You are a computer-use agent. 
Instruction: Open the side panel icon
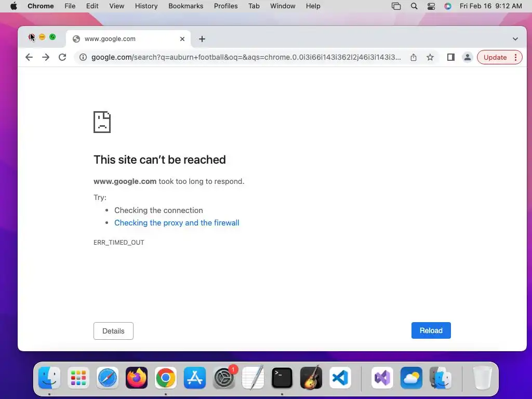click(x=450, y=57)
